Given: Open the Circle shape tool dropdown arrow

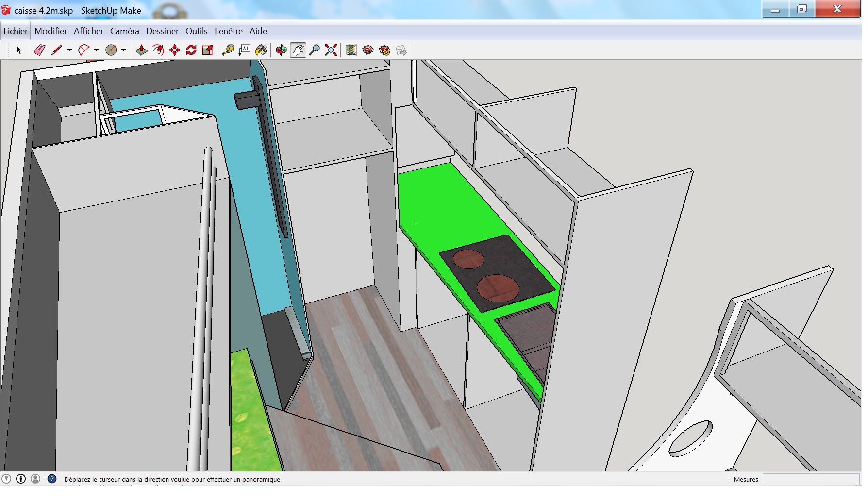Looking at the screenshot, I should [x=124, y=50].
